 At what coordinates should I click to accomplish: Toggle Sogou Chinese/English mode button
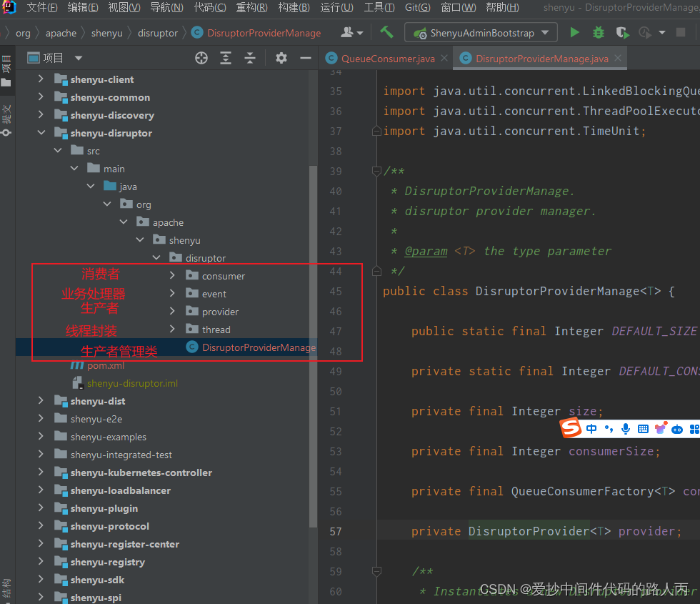[x=591, y=429]
